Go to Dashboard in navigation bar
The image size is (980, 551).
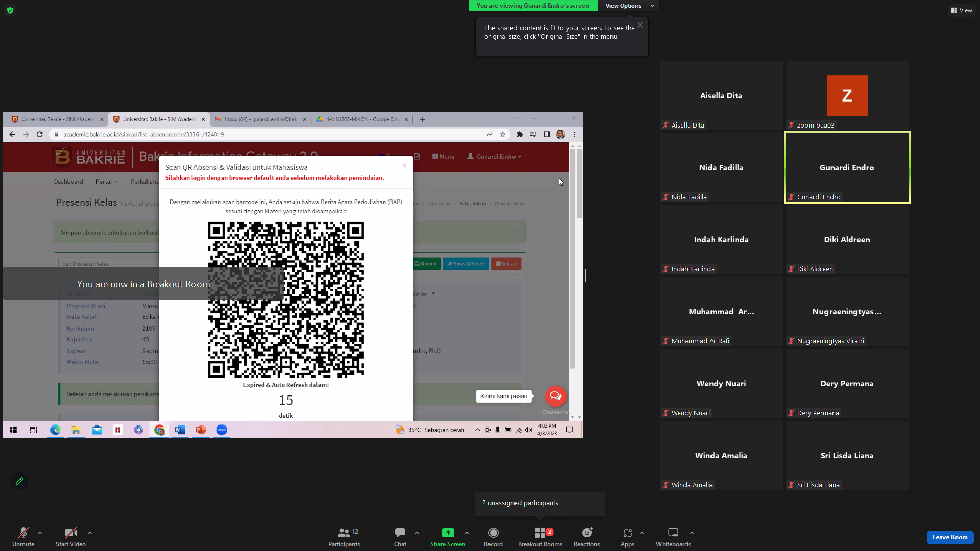pos(68,182)
